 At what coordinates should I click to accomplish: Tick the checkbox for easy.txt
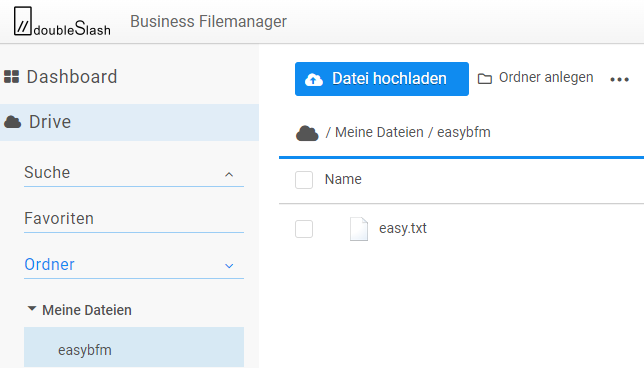point(304,229)
